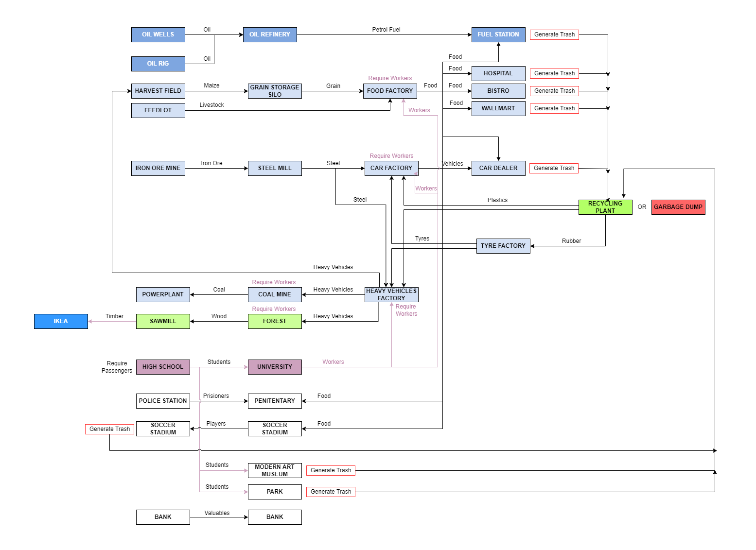
Task: Select the MODERN ART MUSEUM node
Action: click(275, 470)
